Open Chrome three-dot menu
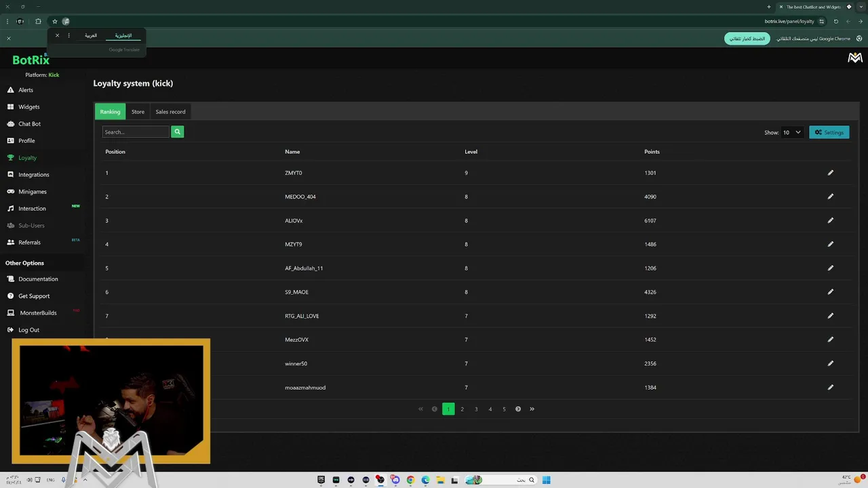The height and width of the screenshot is (488, 868). pos(7,21)
